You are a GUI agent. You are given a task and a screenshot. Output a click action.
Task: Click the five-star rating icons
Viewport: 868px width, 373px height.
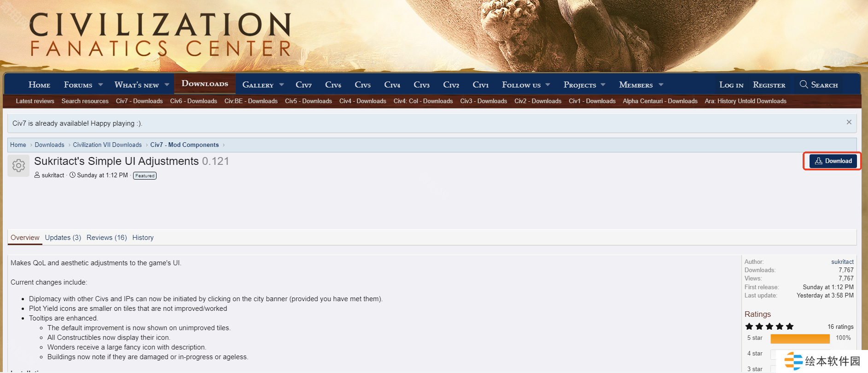[x=769, y=326]
